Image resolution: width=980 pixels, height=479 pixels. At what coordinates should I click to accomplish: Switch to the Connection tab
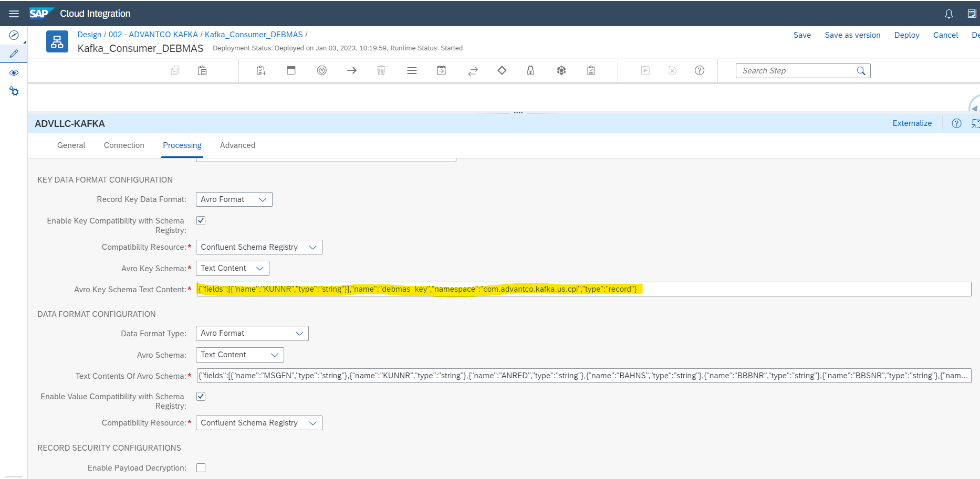tap(124, 145)
